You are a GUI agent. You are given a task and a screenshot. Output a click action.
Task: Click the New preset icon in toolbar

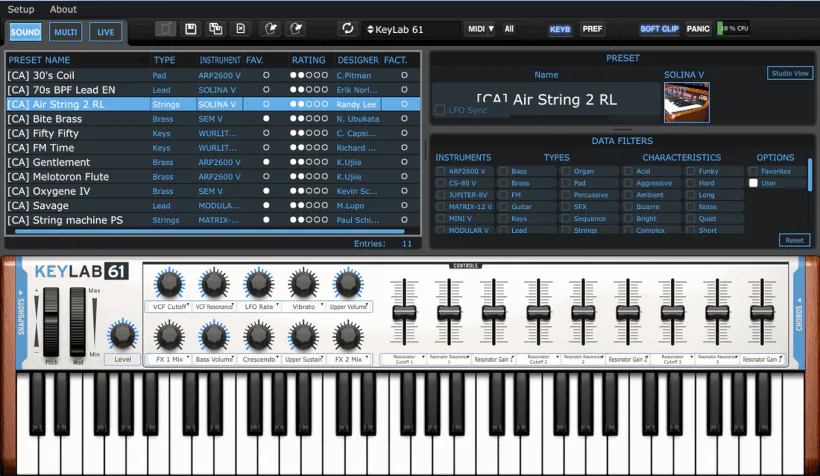click(165, 29)
